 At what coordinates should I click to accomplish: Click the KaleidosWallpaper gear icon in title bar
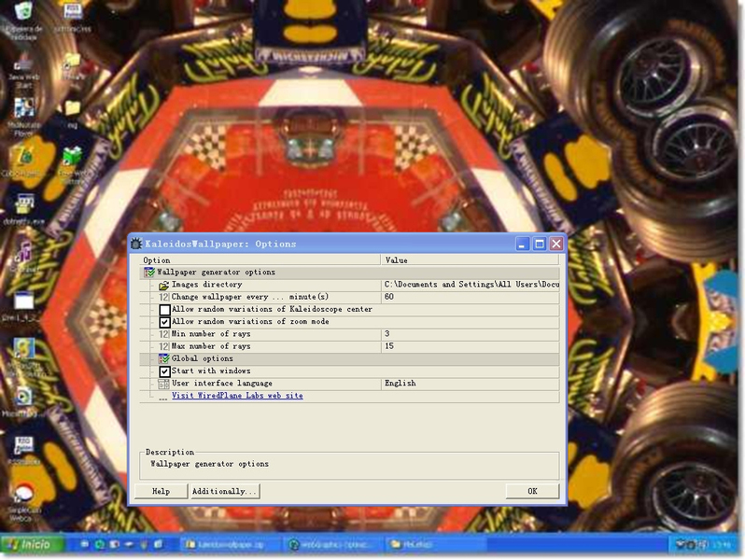[136, 244]
